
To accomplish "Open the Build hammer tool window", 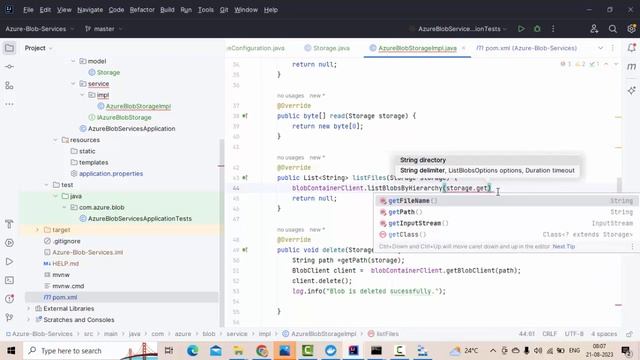I will coord(9,224).
